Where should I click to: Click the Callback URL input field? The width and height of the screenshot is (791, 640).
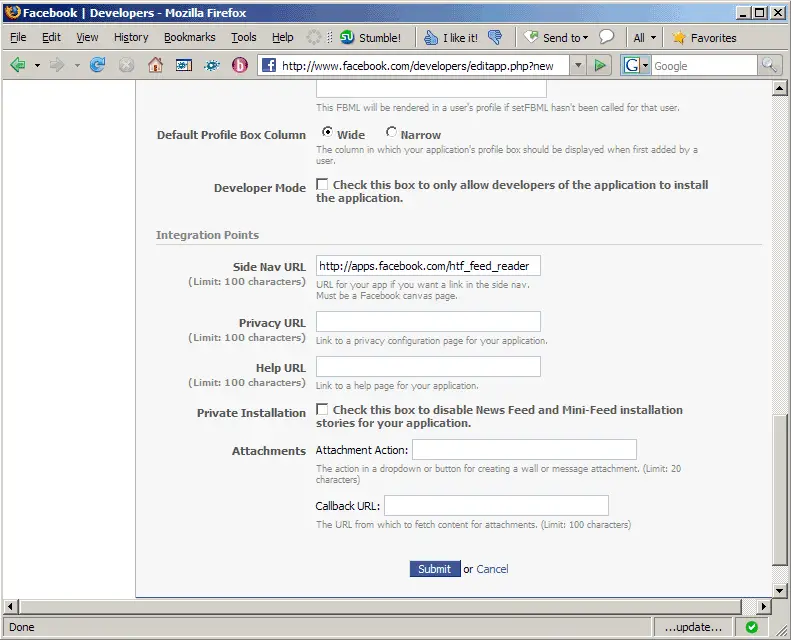tap(496, 505)
